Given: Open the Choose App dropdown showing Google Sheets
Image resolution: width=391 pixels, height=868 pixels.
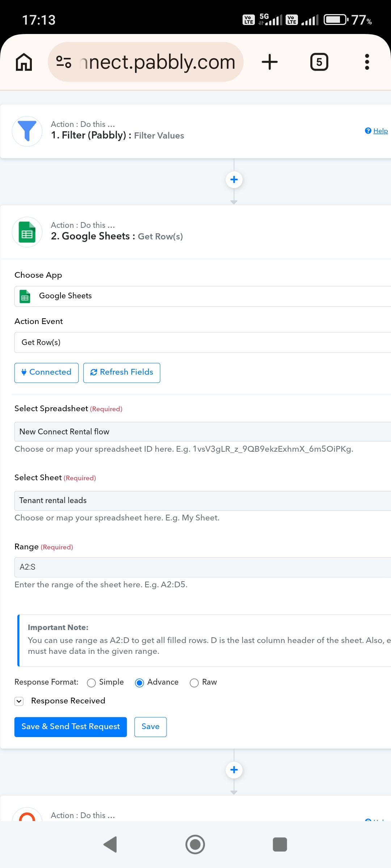Looking at the screenshot, I should pos(203,296).
